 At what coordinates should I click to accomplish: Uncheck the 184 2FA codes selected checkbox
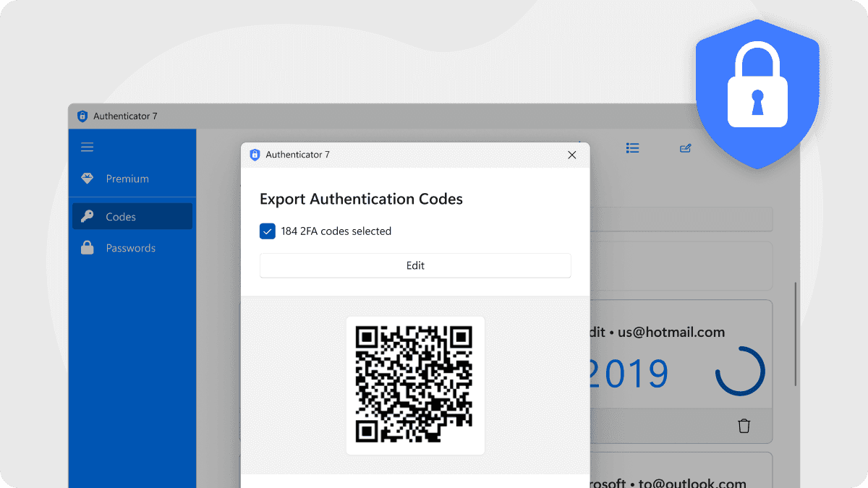point(268,231)
